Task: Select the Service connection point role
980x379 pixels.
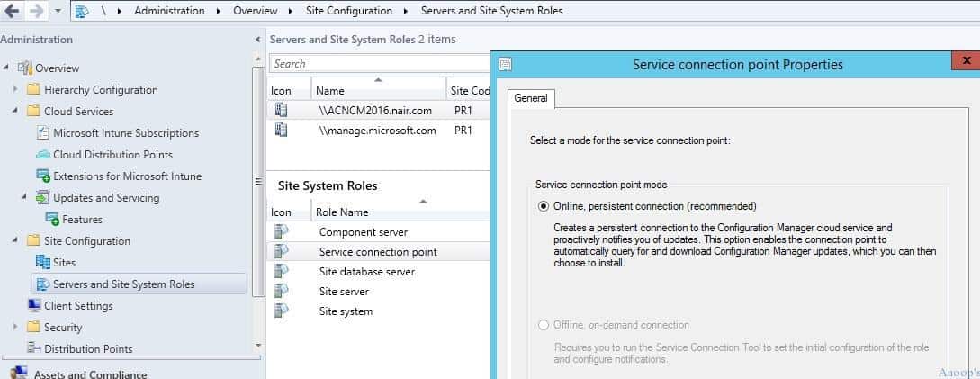Action: pyautogui.click(x=377, y=252)
